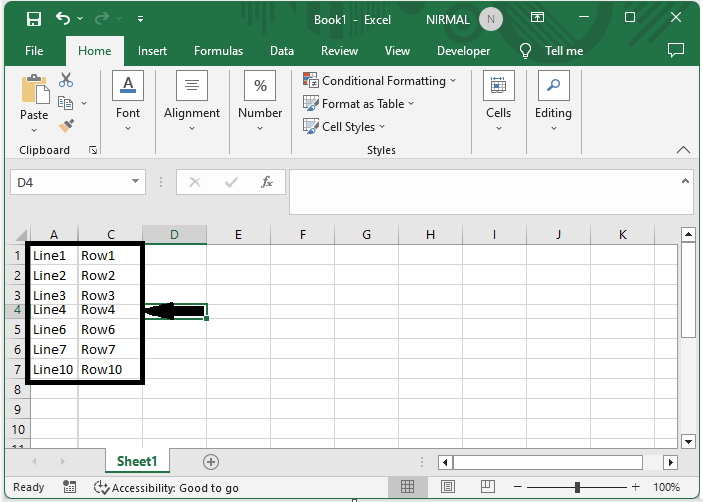Add a new sheet with plus icon
The image size is (703, 502).
click(211, 462)
